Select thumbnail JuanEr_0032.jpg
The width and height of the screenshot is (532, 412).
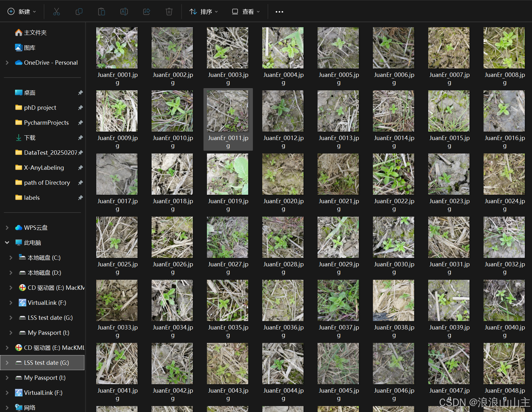tap(504, 237)
